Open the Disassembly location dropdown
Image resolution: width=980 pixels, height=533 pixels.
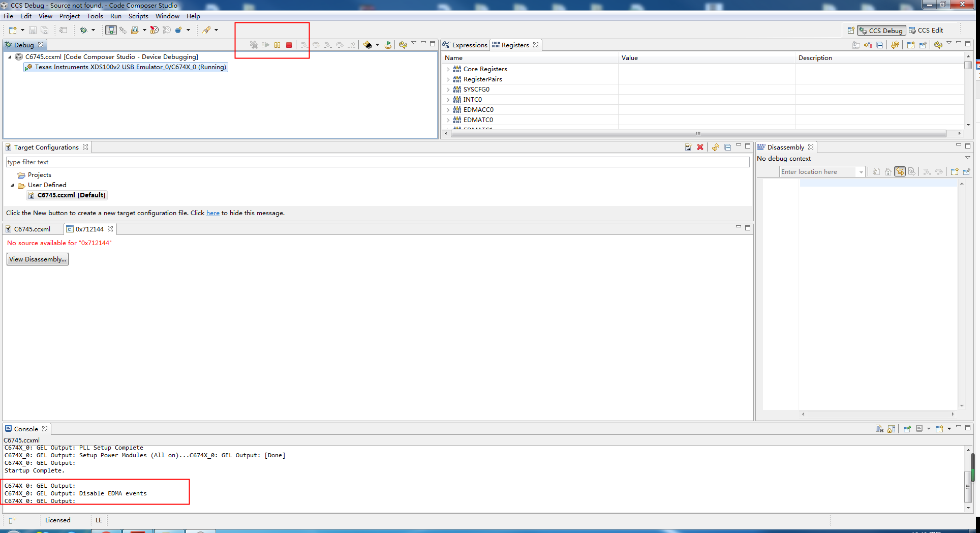coord(861,172)
